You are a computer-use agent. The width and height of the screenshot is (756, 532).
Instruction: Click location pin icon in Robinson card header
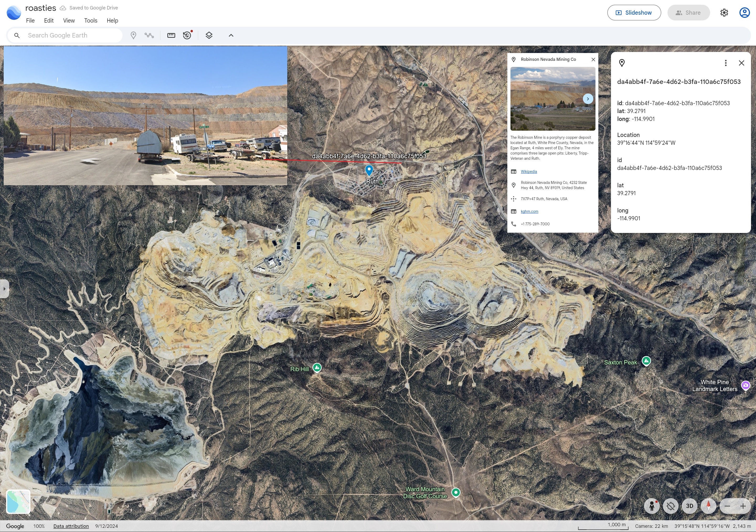[513, 60]
